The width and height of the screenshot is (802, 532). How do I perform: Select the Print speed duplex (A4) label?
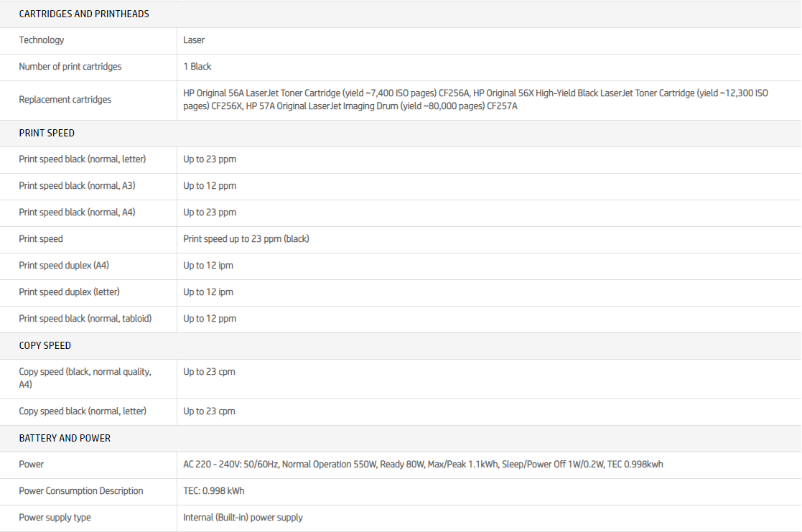pyautogui.click(x=64, y=266)
